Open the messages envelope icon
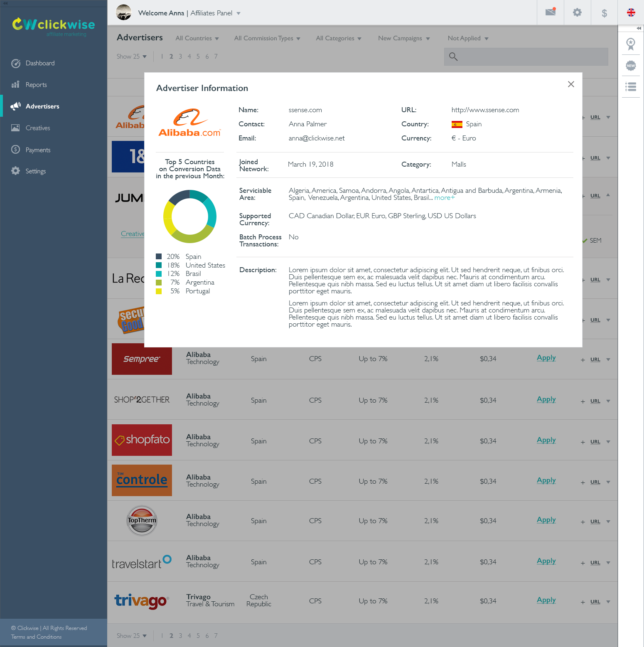Screen dimensions: 644x647 coord(550,12)
